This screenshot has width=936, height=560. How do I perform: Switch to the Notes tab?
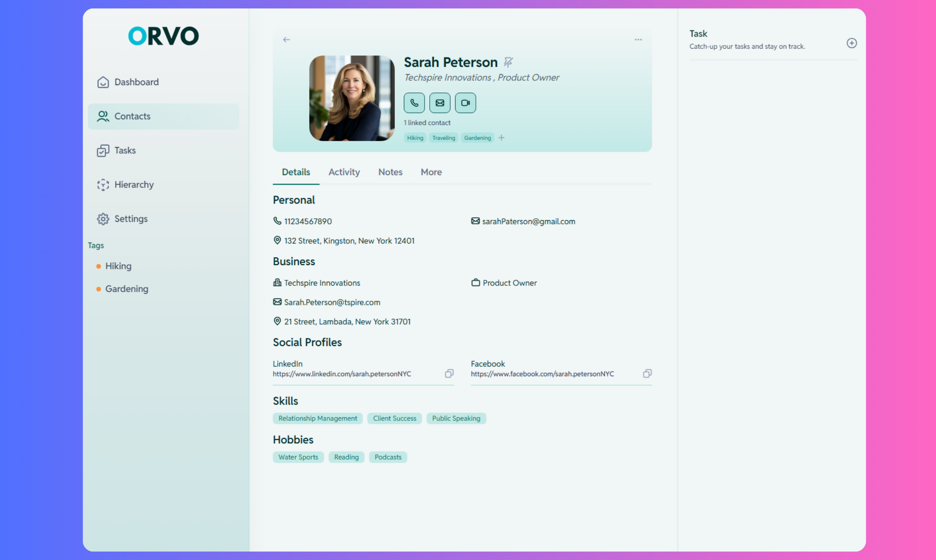pos(390,172)
